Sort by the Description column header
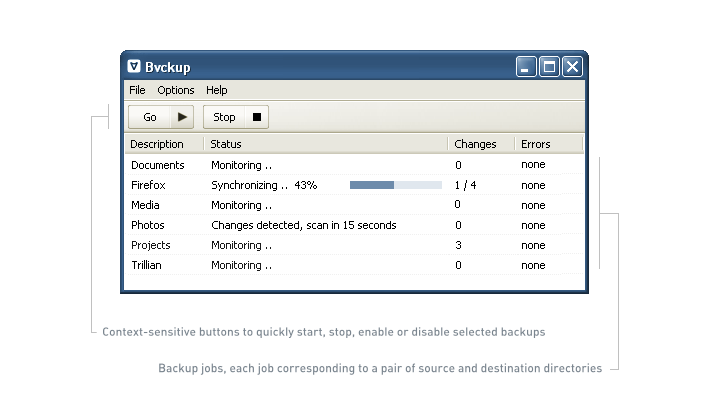Screen dimensions: 709x400 click(158, 144)
